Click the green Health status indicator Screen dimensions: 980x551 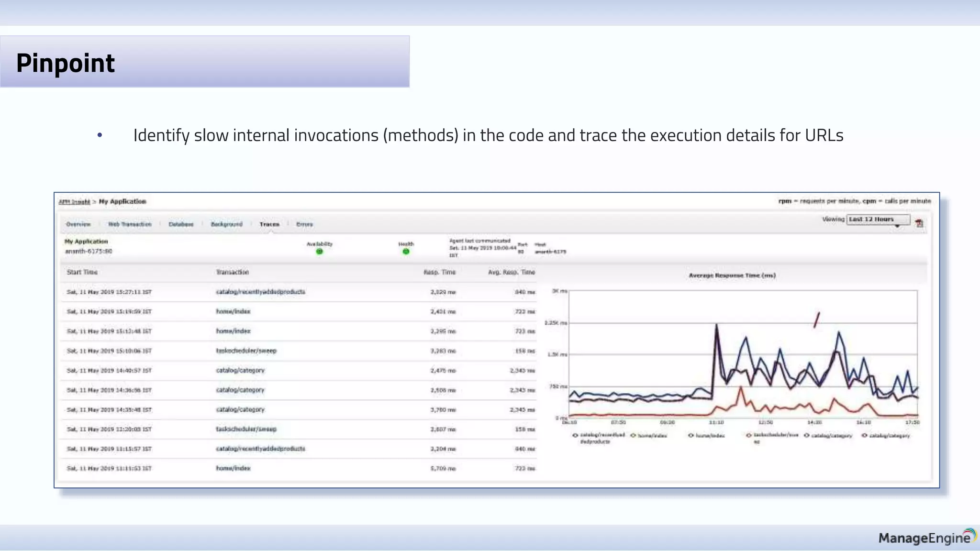coord(406,252)
